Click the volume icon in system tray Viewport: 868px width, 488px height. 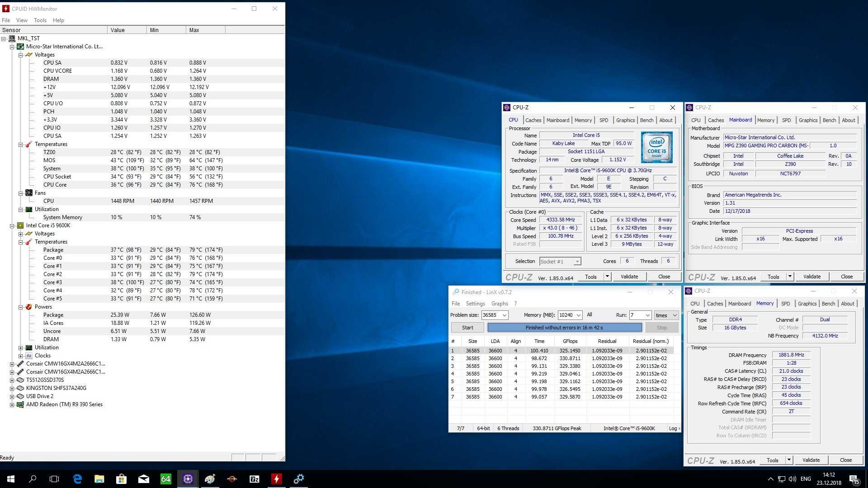792,479
